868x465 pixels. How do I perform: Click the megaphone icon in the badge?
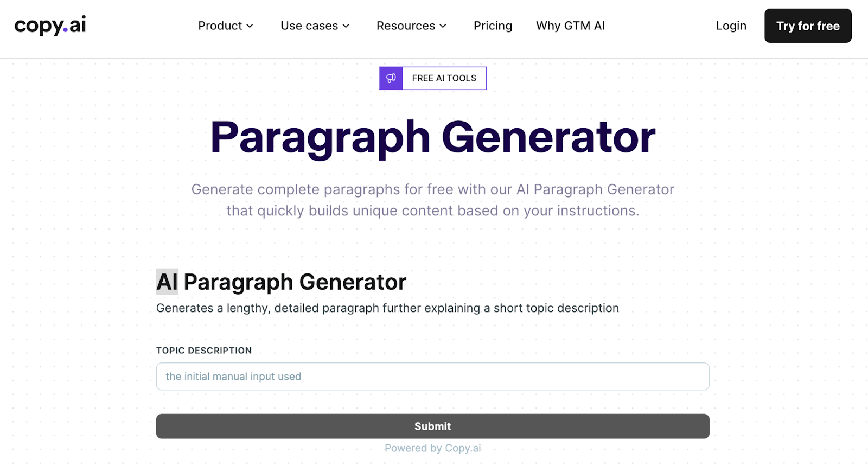391,78
